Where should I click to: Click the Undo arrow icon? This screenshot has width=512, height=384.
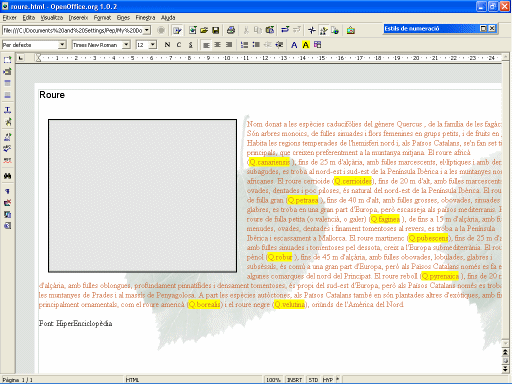tap(285, 30)
